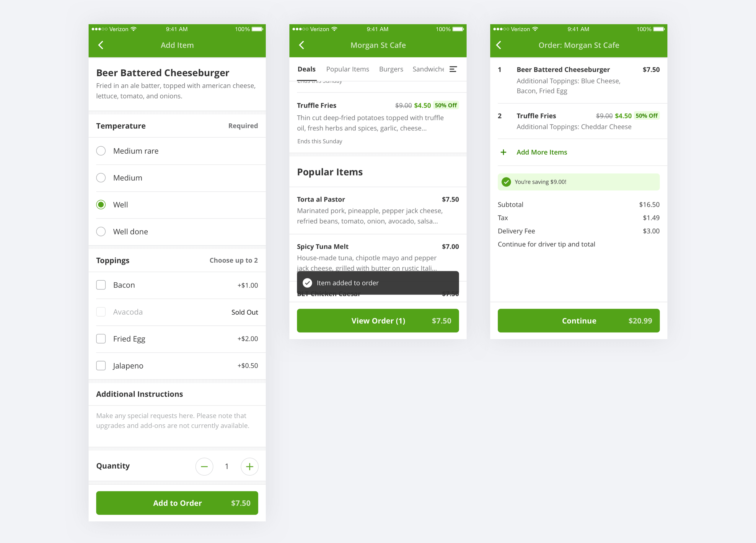Switch to the Popular Items tab
The width and height of the screenshot is (756, 543).
pyautogui.click(x=347, y=69)
